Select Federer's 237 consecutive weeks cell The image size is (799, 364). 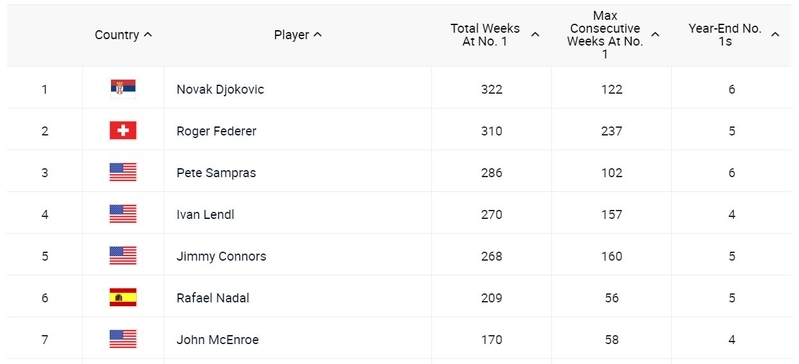point(611,131)
